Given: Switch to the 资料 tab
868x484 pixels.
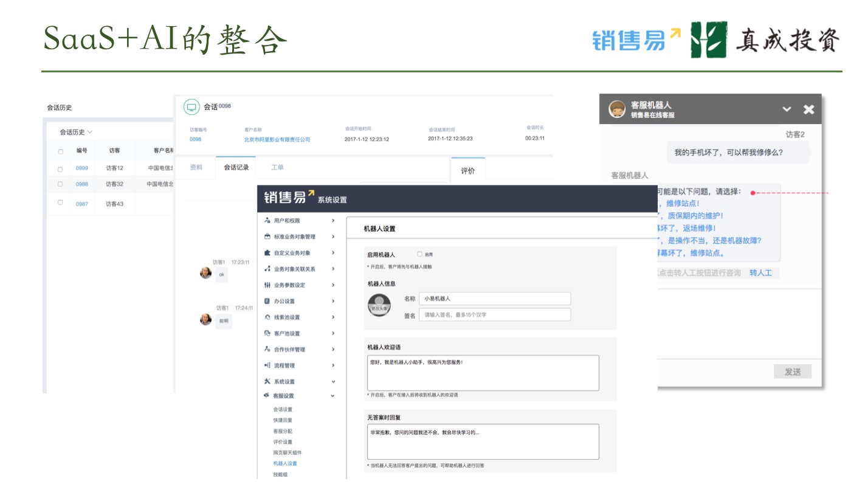Looking at the screenshot, I should coord(196,167).
